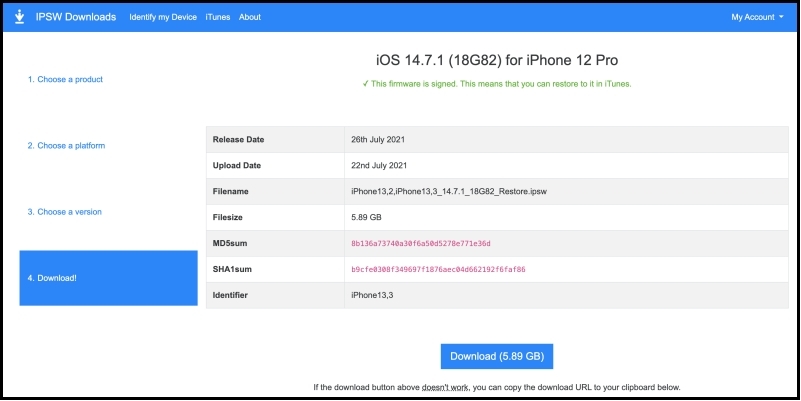Go to the iTunes nav item
This screenshot has width=801, height=401.
pos(217,17)
